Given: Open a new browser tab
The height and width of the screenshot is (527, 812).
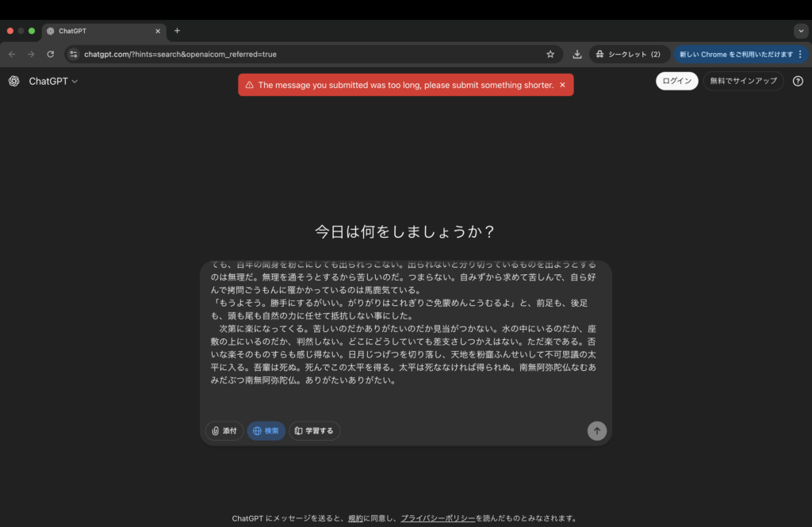Looking at the screenshot, I should click(x=177, y=31).
